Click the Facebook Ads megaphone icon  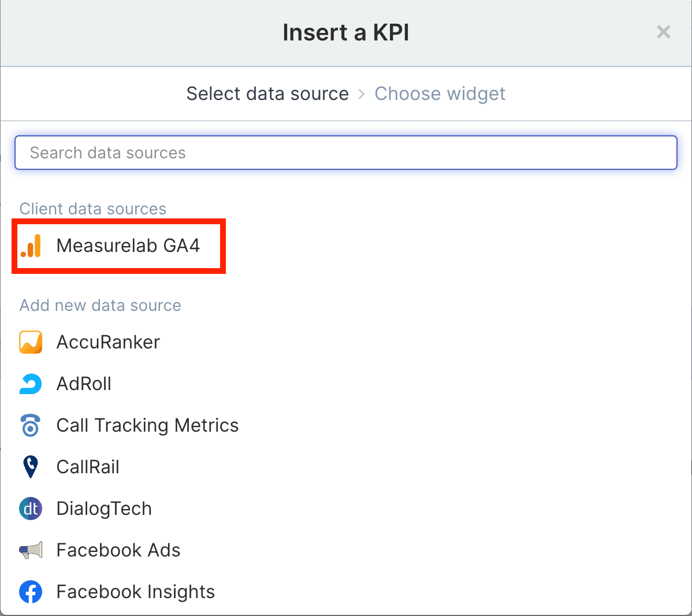(31, 550)
